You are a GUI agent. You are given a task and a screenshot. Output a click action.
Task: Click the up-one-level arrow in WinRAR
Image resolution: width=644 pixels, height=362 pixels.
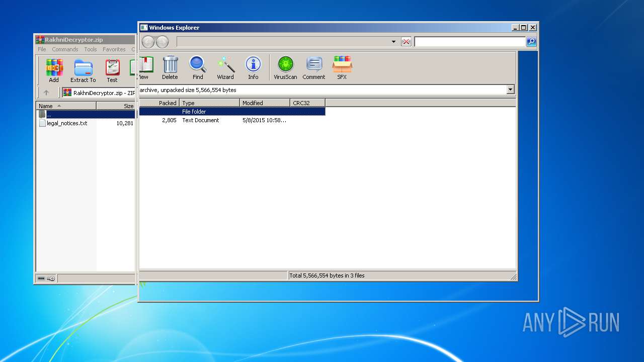coord(46,93)
